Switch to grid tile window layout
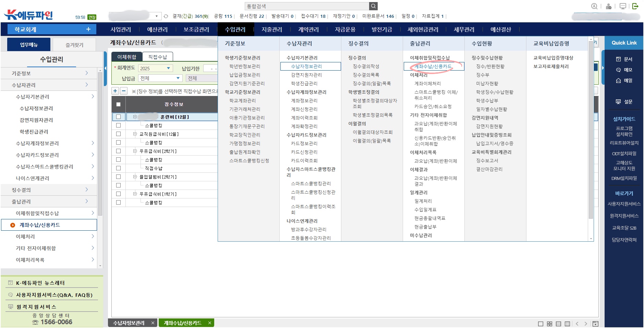Screen dimensions: 644x328 coord(549,324)
